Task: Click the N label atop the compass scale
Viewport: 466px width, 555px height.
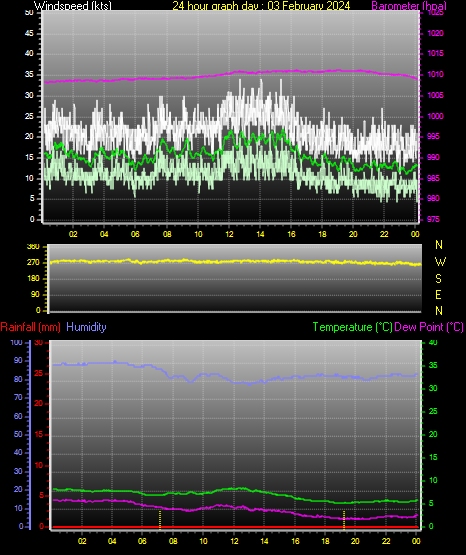Action: [439, 245]
